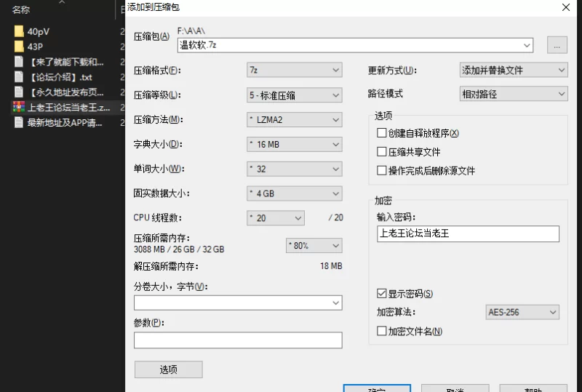Open memory usage 80% dropdown
Image resolution: width=582 pixels, height=392 pixels.
pyautogui.click(x=314, y=245)
